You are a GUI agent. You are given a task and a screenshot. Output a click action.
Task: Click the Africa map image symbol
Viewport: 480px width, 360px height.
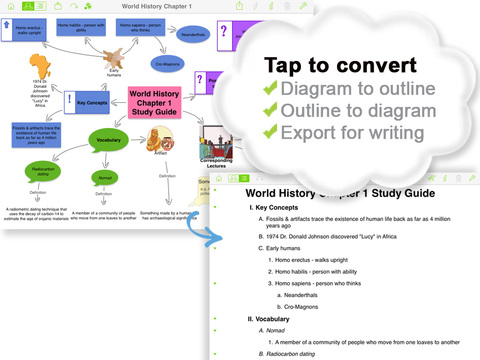[x=40, y=66]
